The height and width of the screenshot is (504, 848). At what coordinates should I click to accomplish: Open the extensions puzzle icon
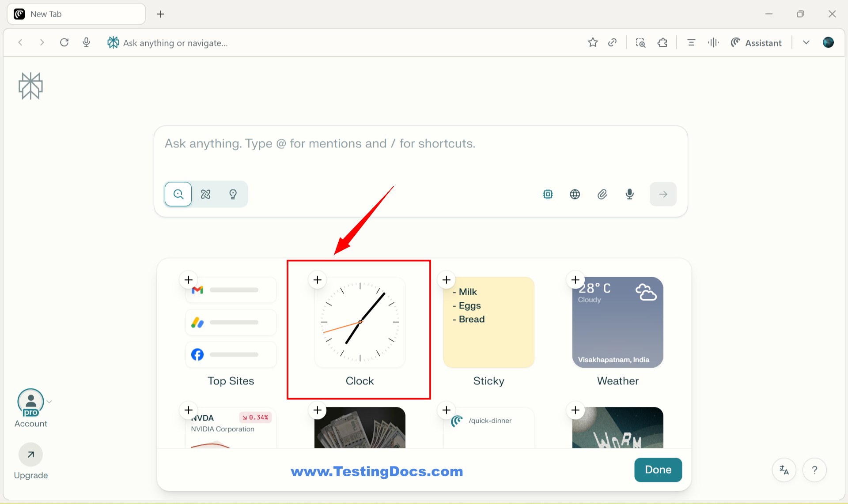tap(662, 42)
